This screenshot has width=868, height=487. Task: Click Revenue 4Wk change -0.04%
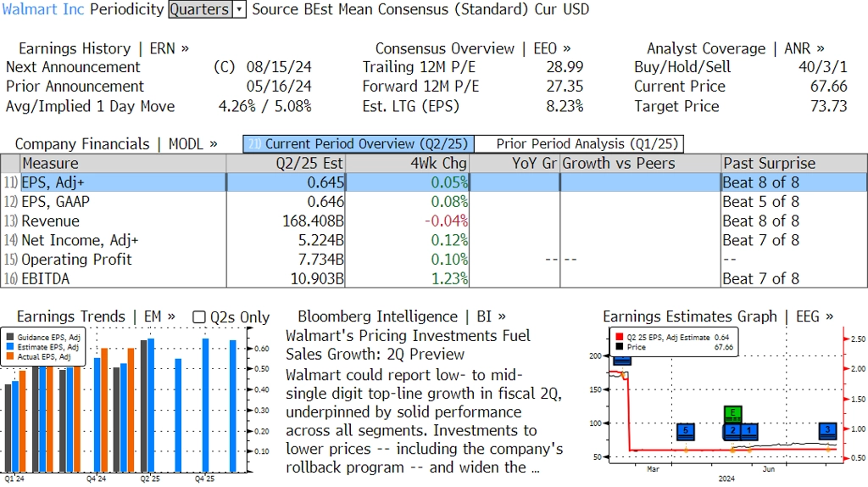point(446,221)
